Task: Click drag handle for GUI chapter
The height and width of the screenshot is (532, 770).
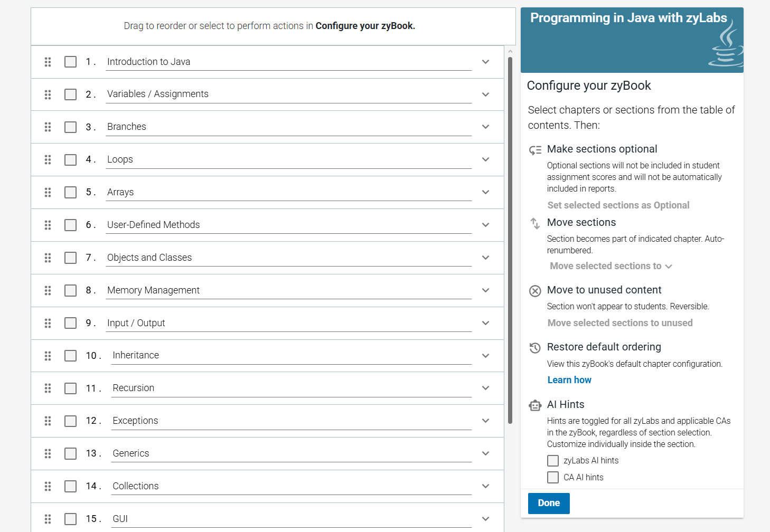Action: (48, 519)
